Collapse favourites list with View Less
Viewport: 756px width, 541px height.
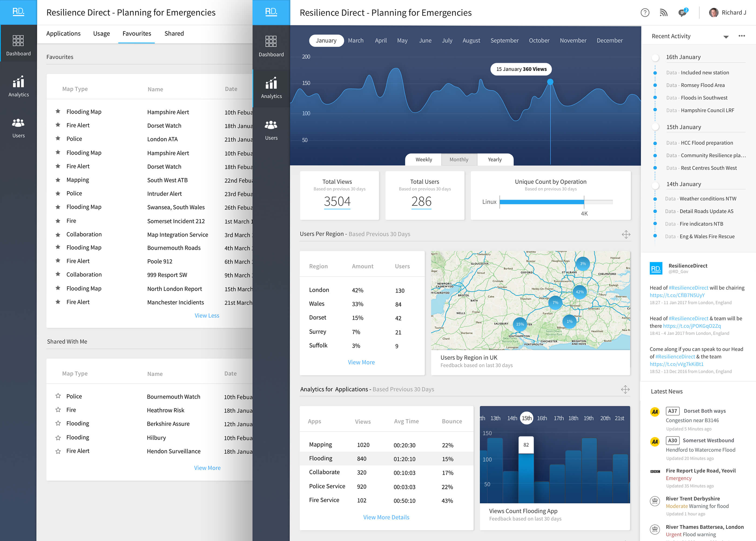[207, 315]
